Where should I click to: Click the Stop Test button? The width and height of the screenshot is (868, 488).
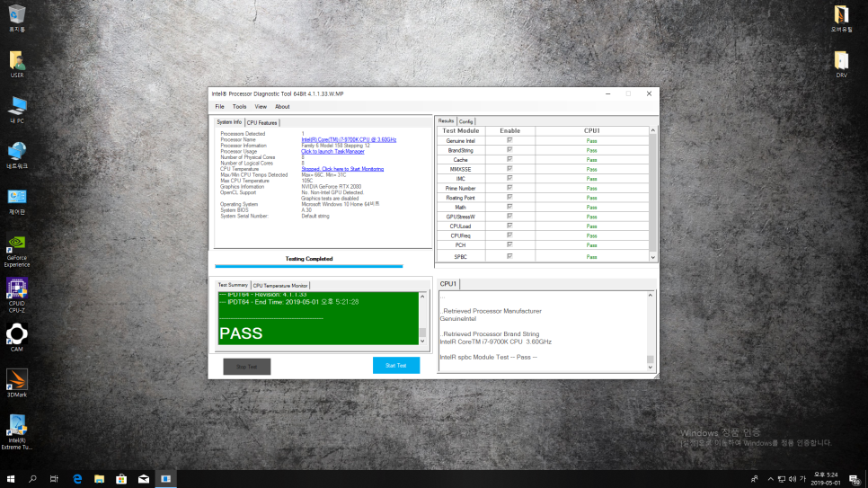[247, 367]
